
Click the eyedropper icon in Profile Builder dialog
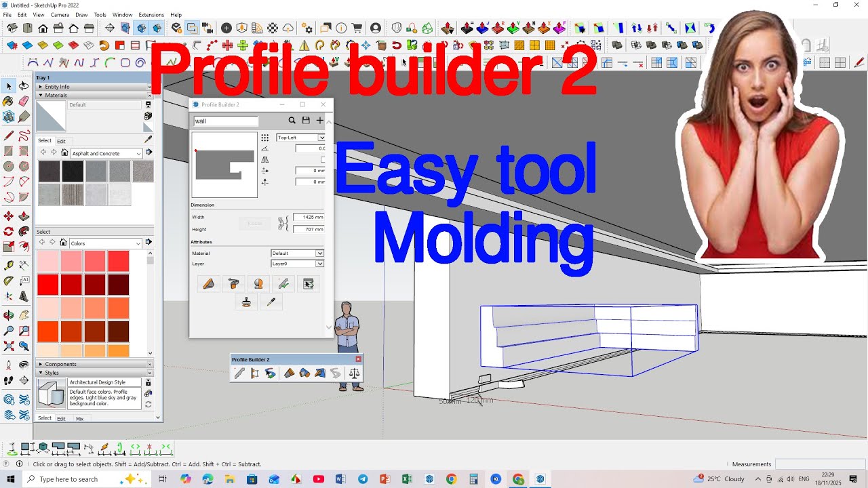tap(271, 302)
